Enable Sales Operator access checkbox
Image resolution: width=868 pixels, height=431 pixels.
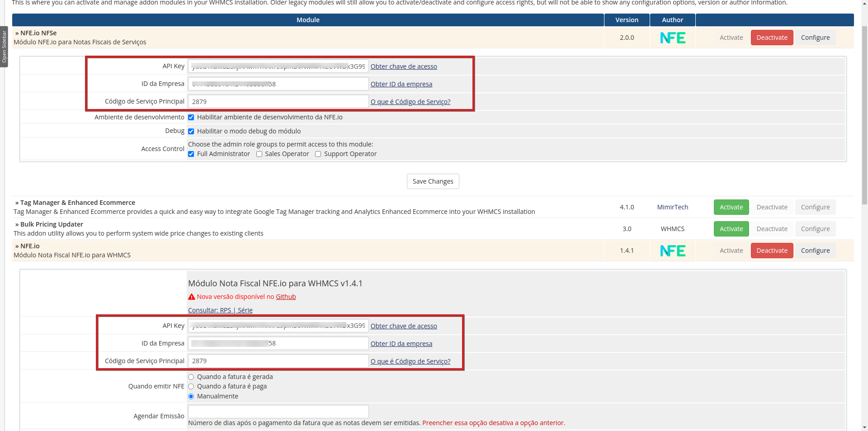[259, 154]
